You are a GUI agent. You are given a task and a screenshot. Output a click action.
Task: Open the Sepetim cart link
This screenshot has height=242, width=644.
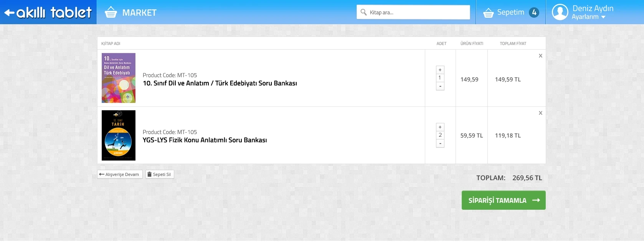[511, 12]
